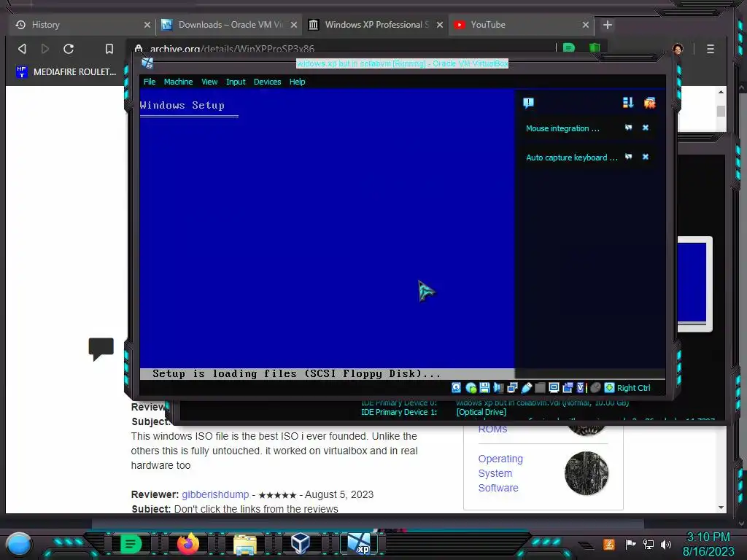
Task: Open MEDIAFIRE ROULET bookmark
Action: click(66, 72)
